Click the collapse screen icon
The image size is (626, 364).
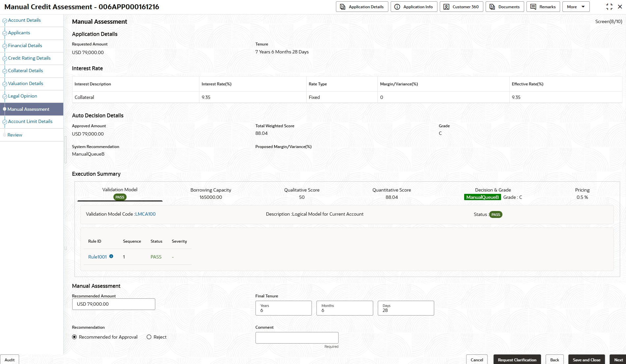609,7
